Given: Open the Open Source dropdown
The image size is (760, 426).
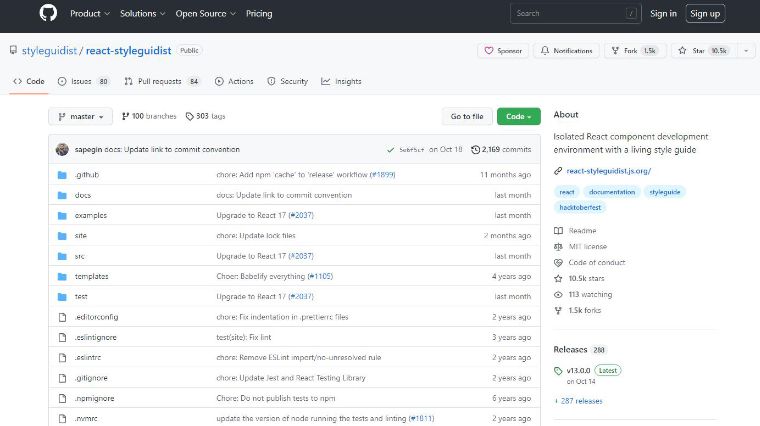Looking at the screenshot, I should pyautogui.click(x=206, y=14).
